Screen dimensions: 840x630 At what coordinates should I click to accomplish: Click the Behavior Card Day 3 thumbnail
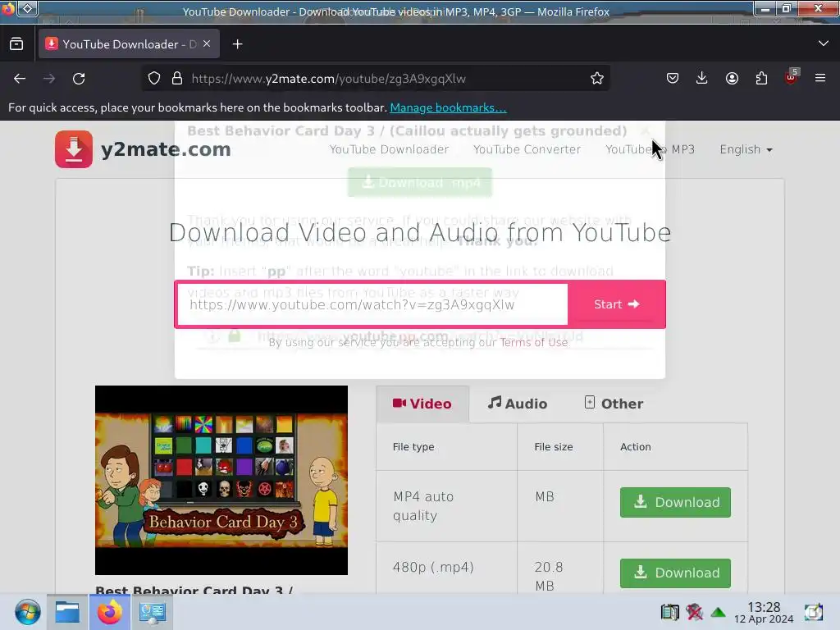221,480
